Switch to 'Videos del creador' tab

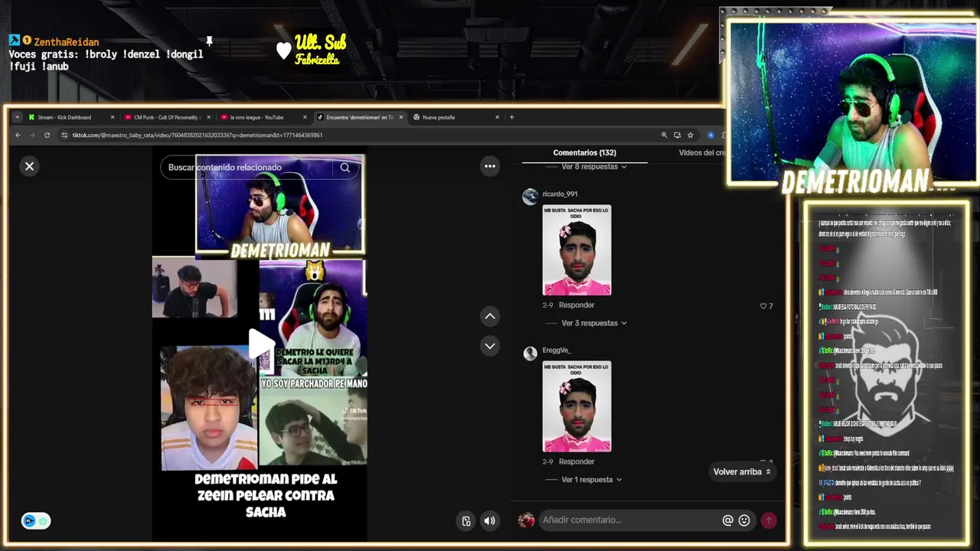(x=701, y=153)
